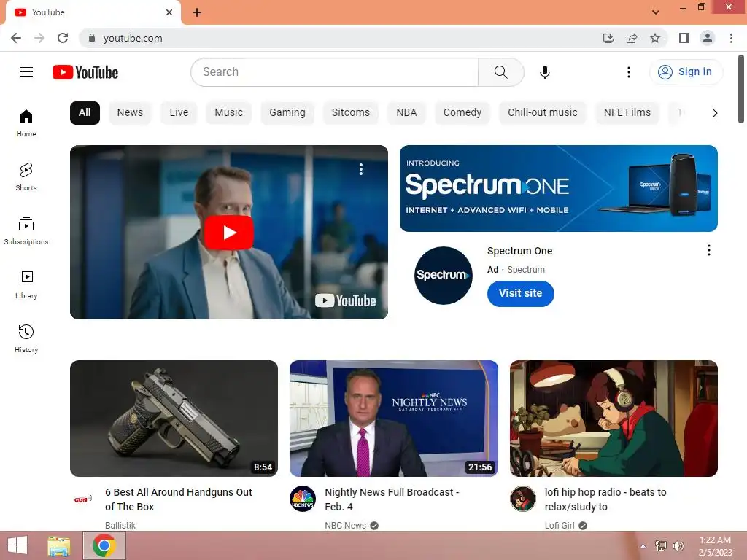Image resolution: width=747 pixels, height=560 pixels.
Task: Click the Lofi Girl channel name
Action: point(560,525)
